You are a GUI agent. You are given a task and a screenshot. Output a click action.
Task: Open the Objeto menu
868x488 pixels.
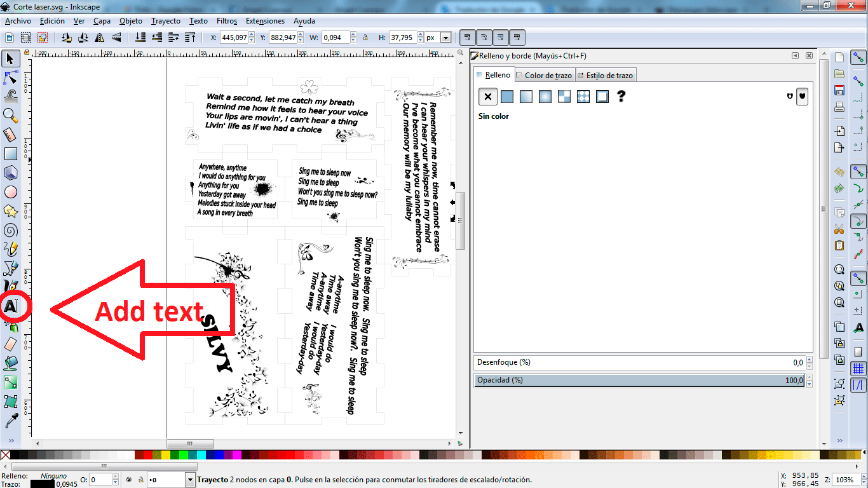(131, 20)
